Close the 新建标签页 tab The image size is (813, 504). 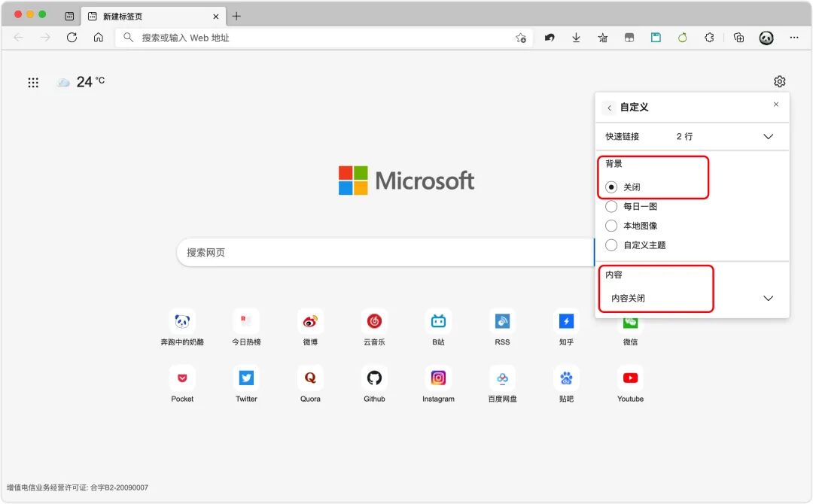(216, 17)
